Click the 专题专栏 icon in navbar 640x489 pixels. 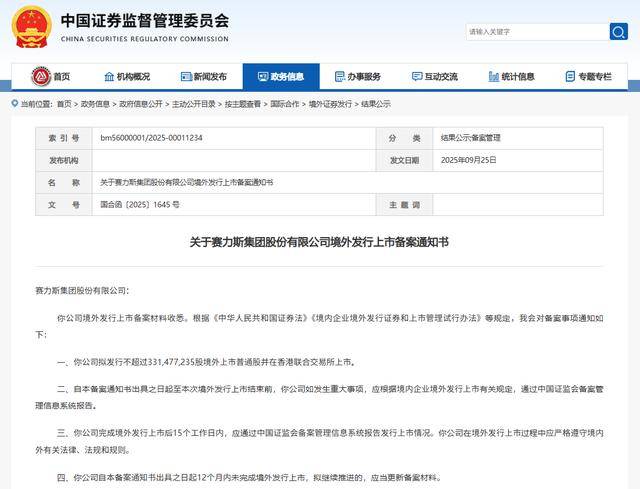[x=571, y=77]
